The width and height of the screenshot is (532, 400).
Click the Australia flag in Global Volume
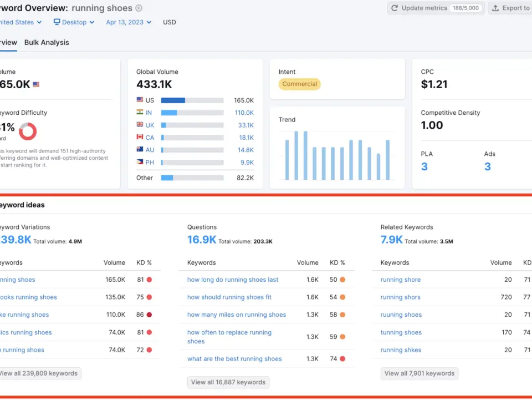coord(140,149)
